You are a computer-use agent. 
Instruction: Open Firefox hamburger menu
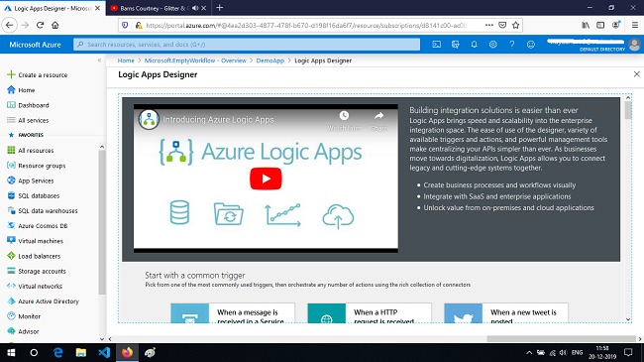point(634,25)
